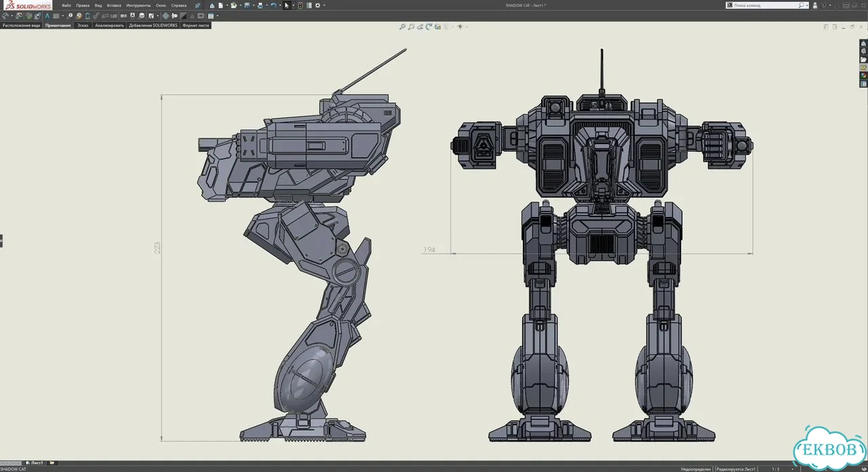The width and height of the screenshot is (868, 472).
Task: Open the Файл menu
Action: [x=66, y=5]
